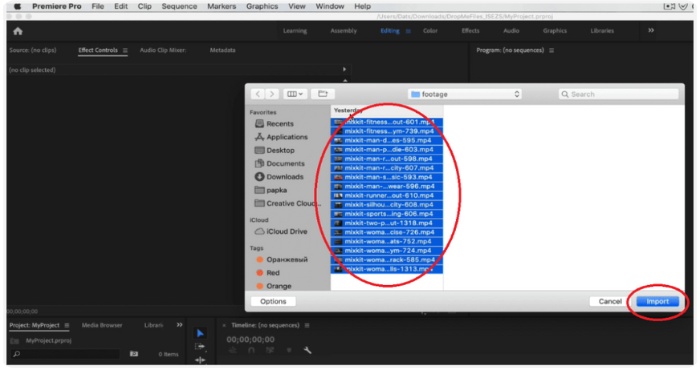Open Timeline wrench settings

(308, 351)
